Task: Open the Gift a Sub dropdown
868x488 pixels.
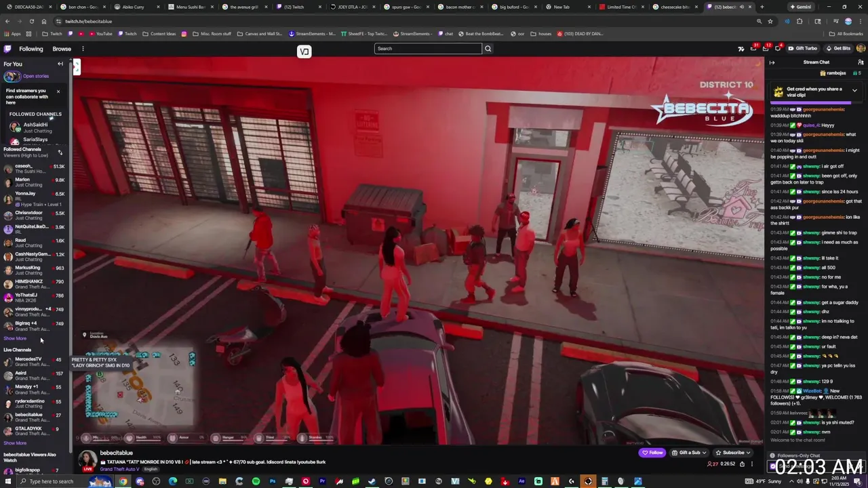Action: (689, 453)
